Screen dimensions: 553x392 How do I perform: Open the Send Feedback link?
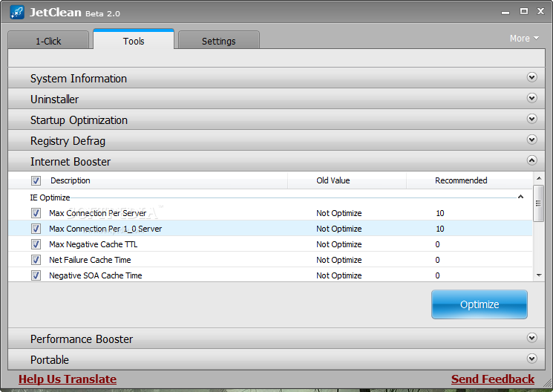[493, 379]
